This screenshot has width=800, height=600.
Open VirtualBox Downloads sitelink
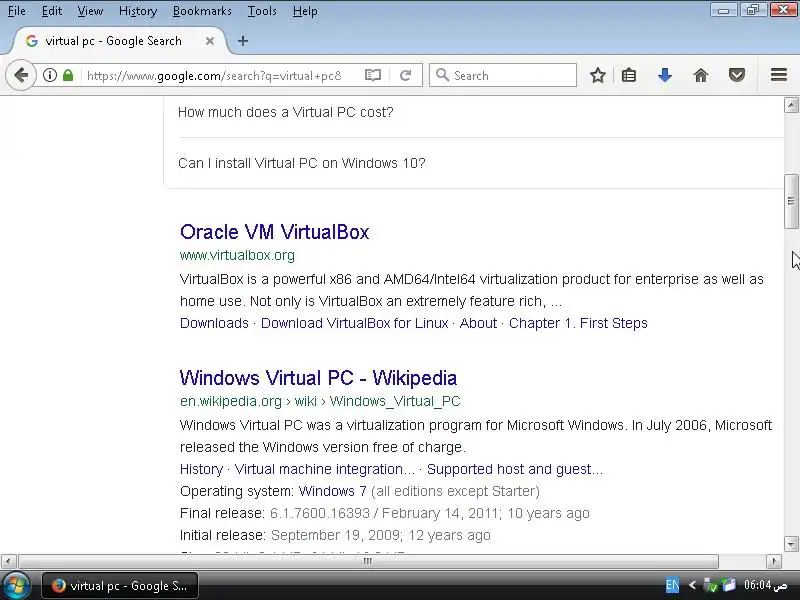coord(214,323)
